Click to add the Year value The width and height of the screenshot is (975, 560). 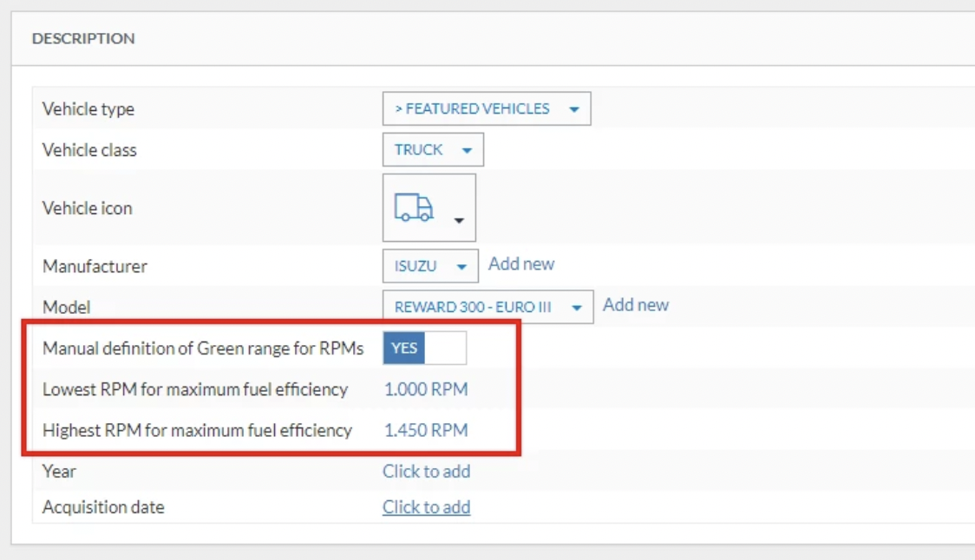[x=426, y=471]
